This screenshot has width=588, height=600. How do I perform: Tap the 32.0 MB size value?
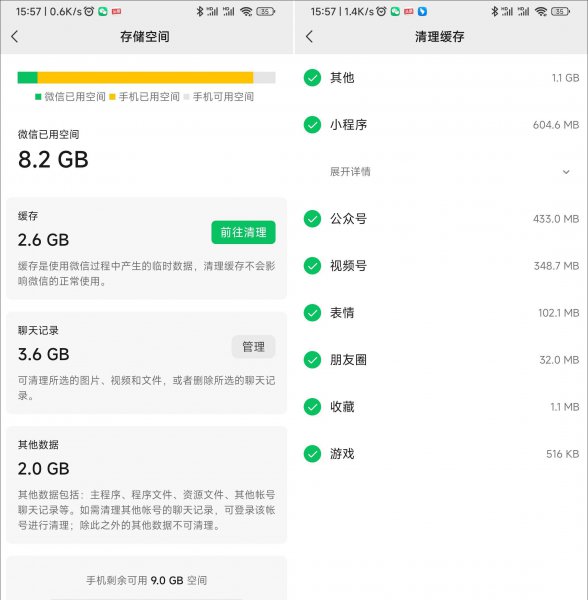(x=559, y=360)
